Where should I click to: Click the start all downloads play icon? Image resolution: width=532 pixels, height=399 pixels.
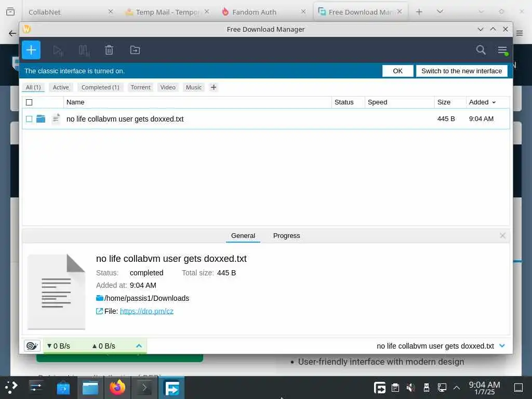[x=58, y=50]
